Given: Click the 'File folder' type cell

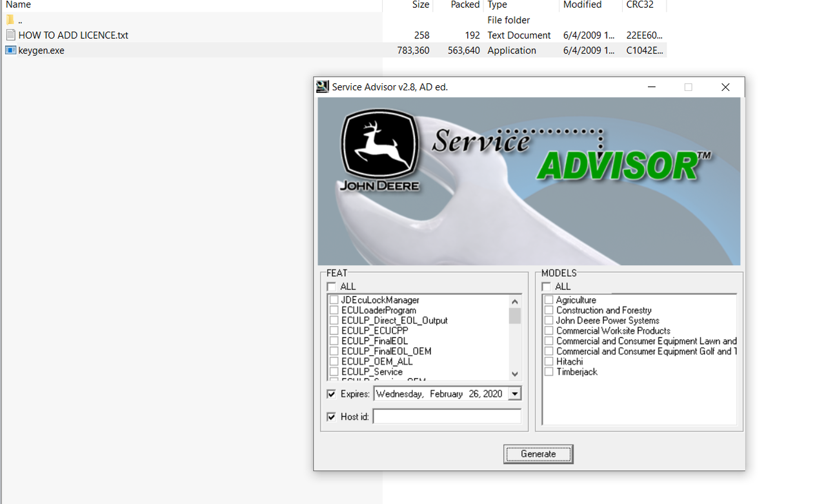Looking at the screenshot, I should pos(509,20).
